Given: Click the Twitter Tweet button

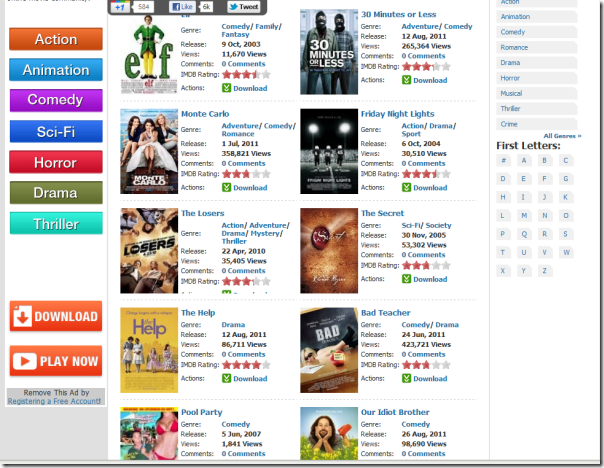Looking at the screenshot, I should point(244,7).
